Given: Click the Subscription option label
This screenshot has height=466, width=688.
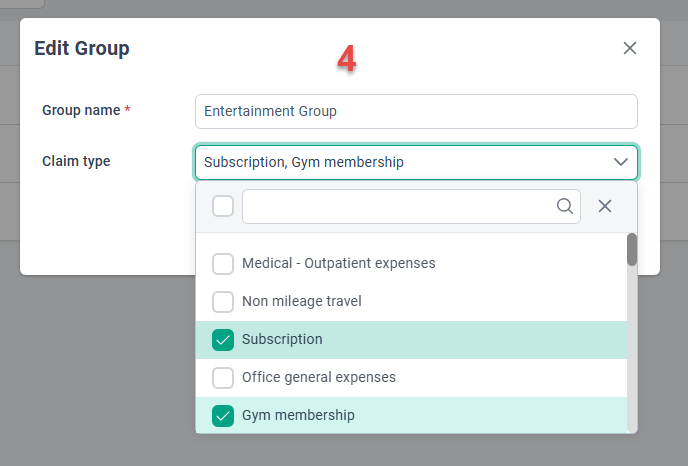Looking at the screenshot, I should [282, 339].
